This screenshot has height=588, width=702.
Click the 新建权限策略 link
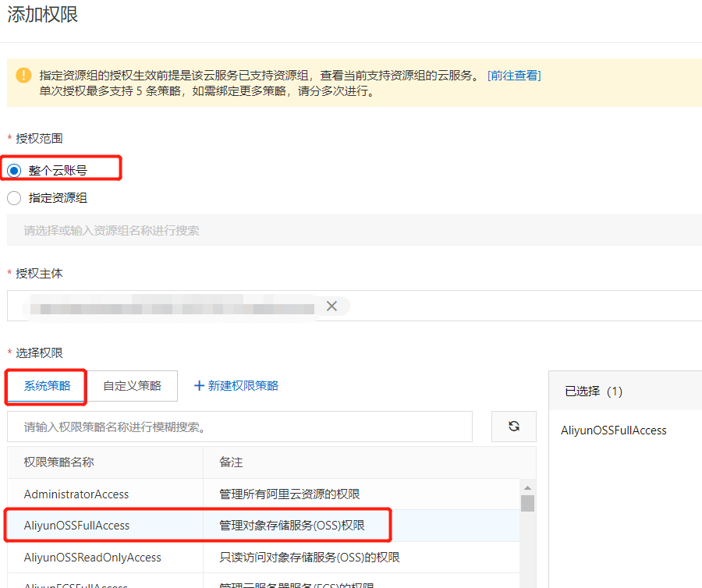click(243, 386)
